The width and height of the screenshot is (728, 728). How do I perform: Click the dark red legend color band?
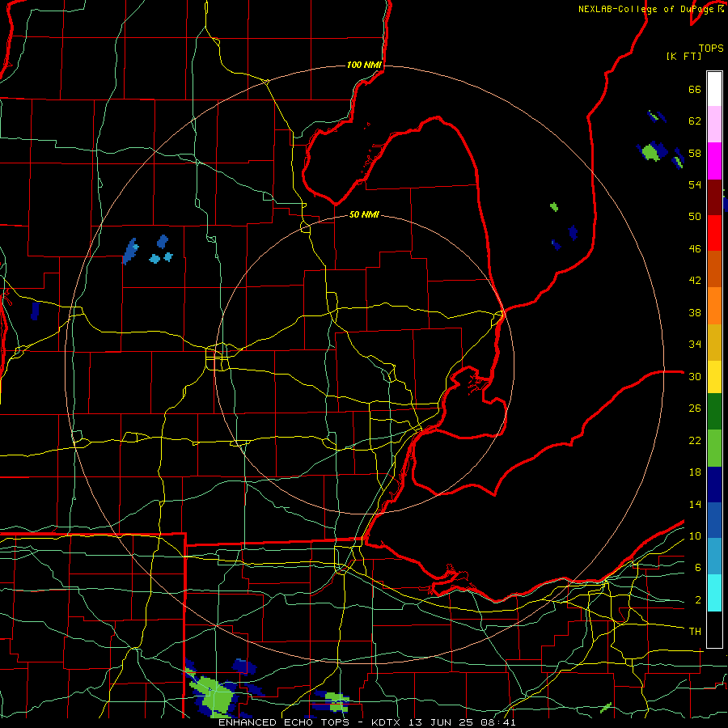714,197
